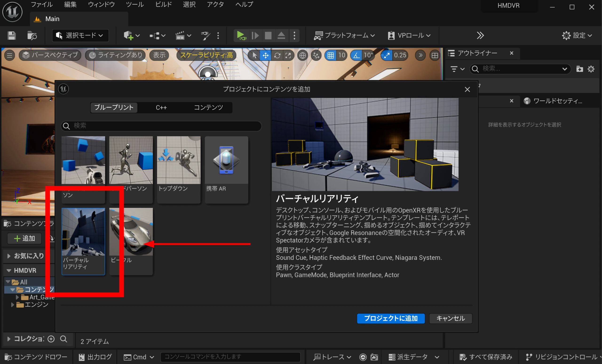Toggle scale snapping in viewport
Viewport: 602px width, 364px height.
point(387,55)
